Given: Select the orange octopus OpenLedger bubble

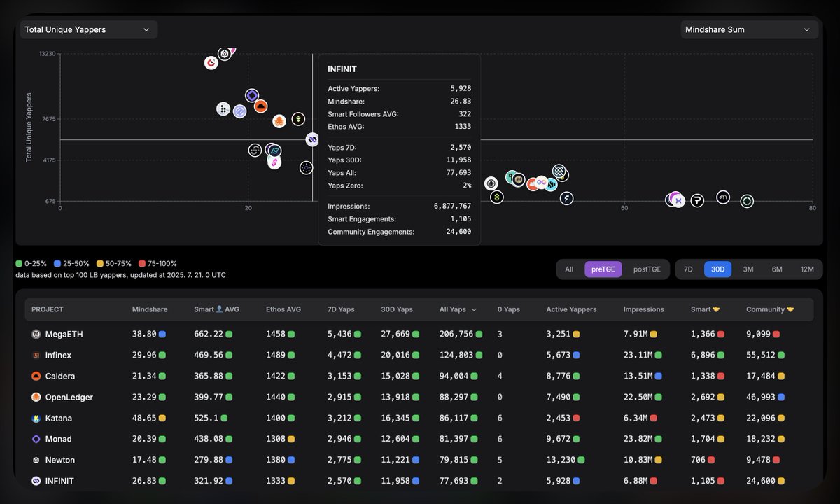Looking at the screenshot, I should point(279,121).
